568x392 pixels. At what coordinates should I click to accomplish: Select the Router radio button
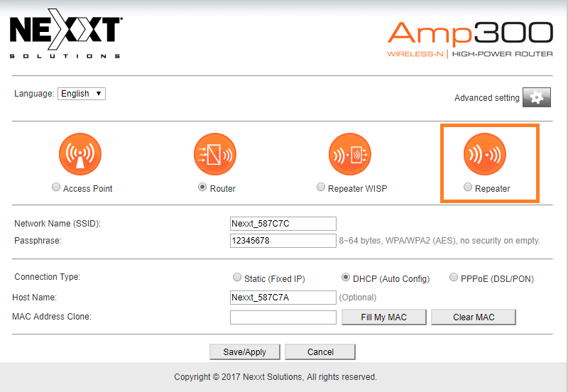point(202,187)
